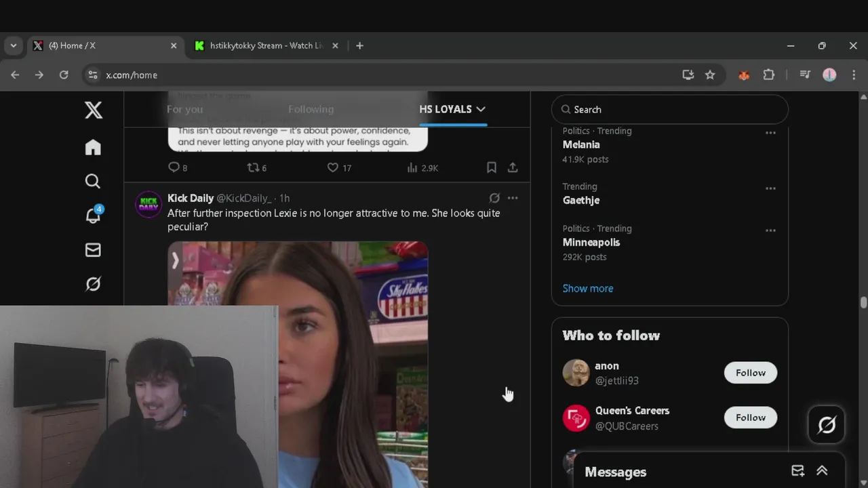Expand HS LOYALS list dropdown
868x488 pixels.
tap(481, 109)
